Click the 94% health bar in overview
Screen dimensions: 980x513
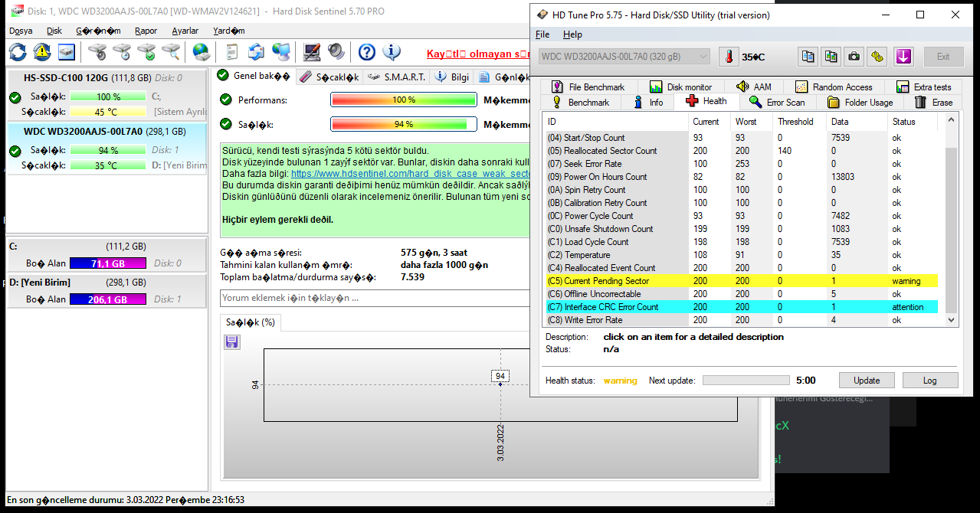click(404, 124)
